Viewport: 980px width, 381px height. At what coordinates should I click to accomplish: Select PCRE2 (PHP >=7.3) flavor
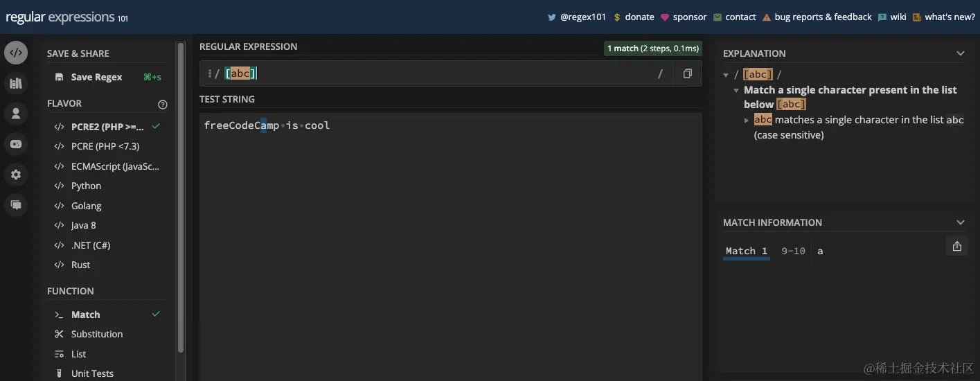tap(107, 127)
